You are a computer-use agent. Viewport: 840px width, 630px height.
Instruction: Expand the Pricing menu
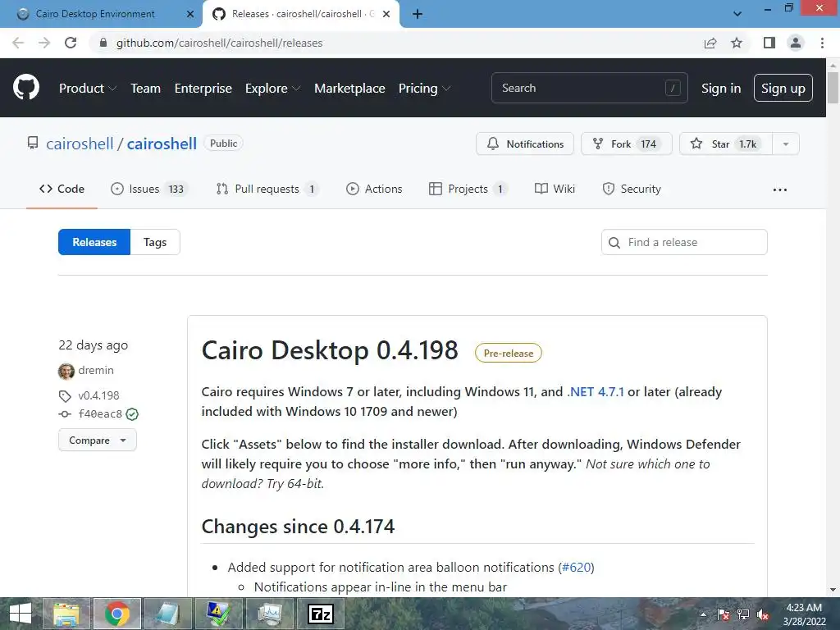[x=424, y=89]
